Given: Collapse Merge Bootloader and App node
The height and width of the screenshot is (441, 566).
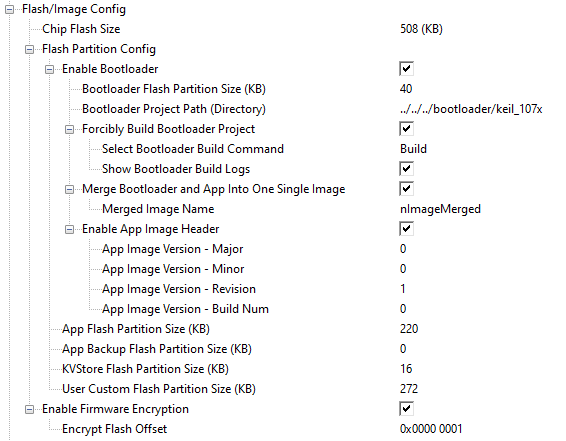Looking at the screenshot, I should [69, 189].
